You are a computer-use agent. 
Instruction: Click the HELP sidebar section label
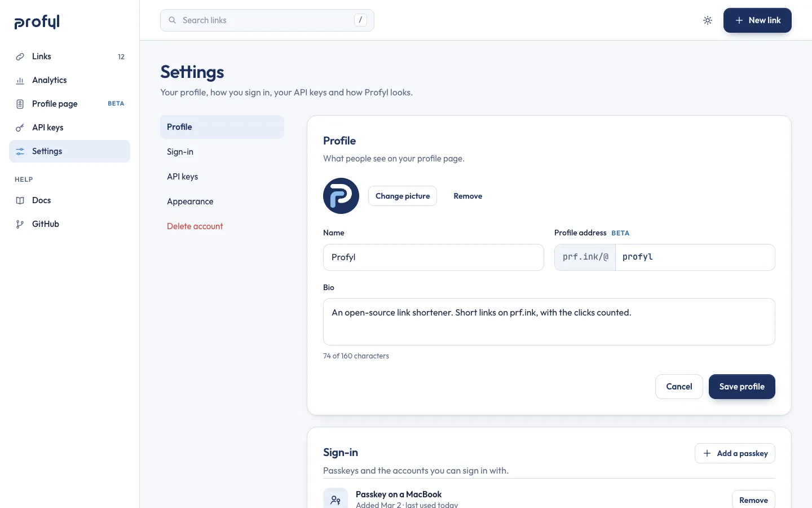24,179
